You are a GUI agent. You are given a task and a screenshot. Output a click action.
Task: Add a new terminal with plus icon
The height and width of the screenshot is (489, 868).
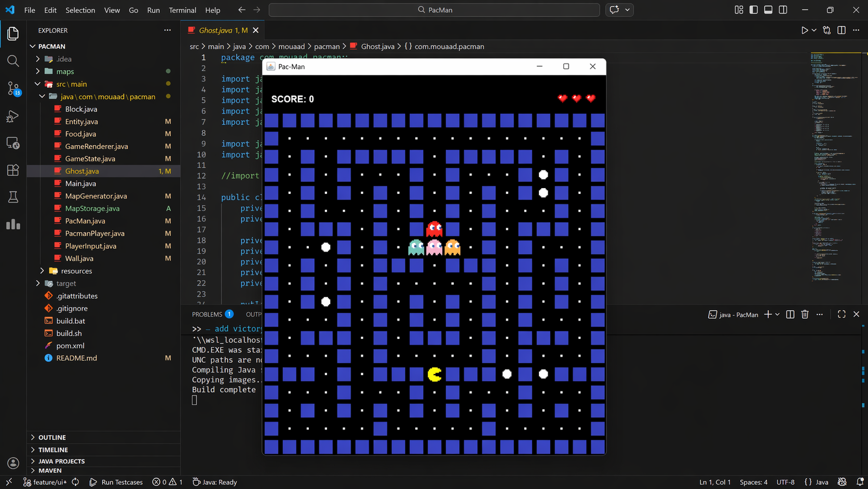coord(768,314)
